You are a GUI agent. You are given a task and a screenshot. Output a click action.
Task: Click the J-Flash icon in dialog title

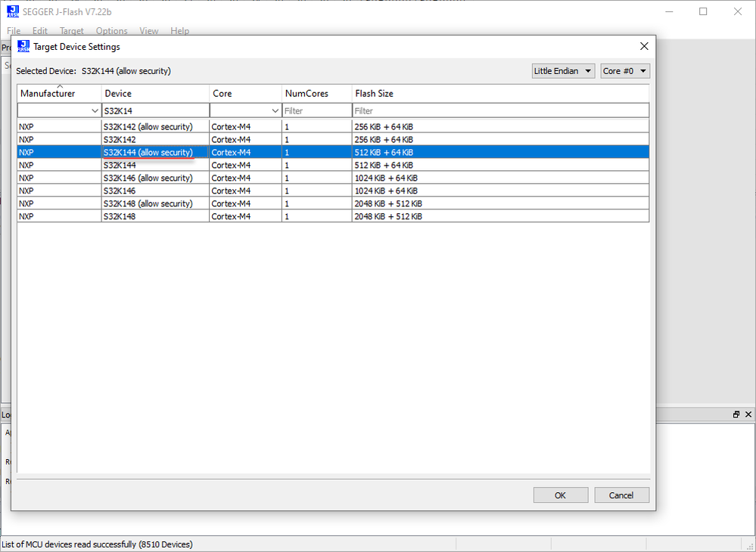[23, 47]
